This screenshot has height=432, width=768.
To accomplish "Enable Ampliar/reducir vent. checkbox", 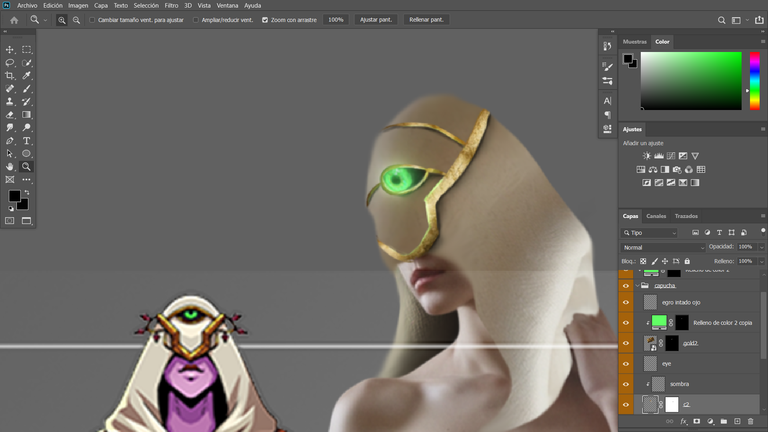I will tap(195, 20).
